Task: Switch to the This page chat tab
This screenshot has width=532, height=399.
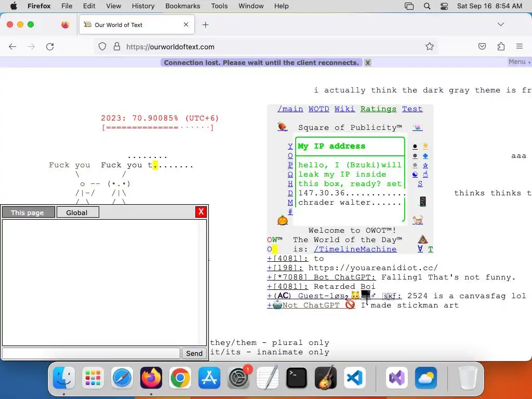Action: pyautogui.click(x=29, y=212)
